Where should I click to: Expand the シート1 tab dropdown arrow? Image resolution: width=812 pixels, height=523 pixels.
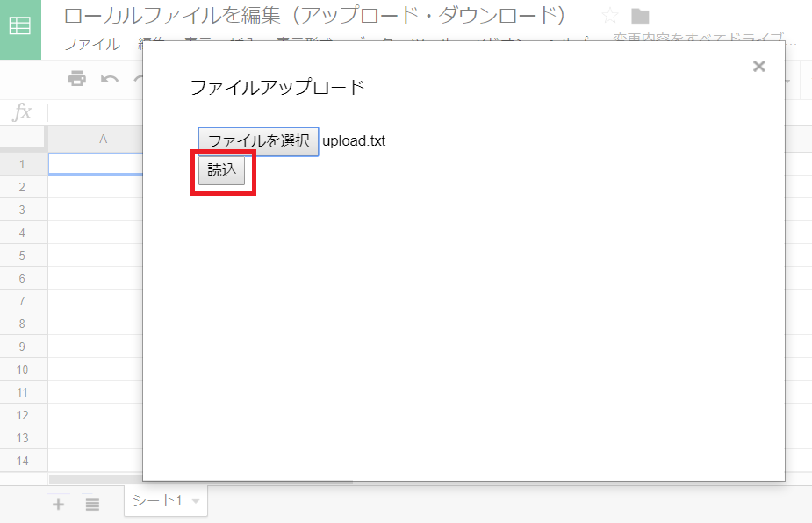[196, 501]
